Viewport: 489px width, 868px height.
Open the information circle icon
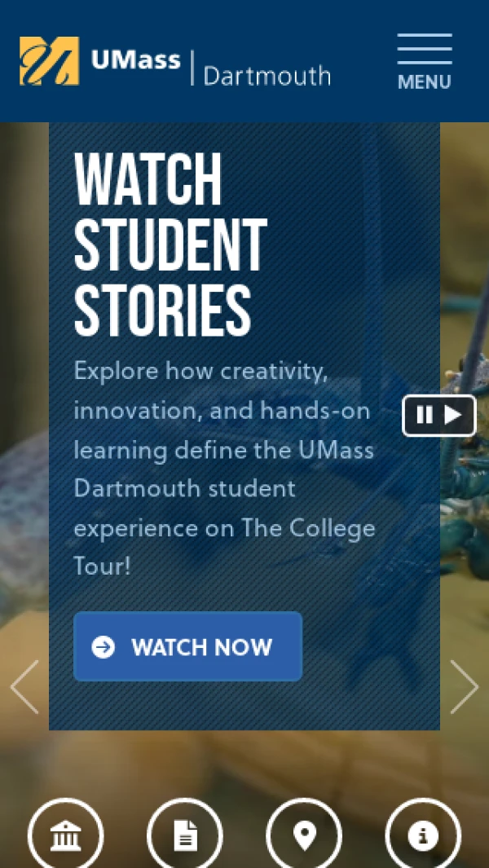click(x=423, y=835)
